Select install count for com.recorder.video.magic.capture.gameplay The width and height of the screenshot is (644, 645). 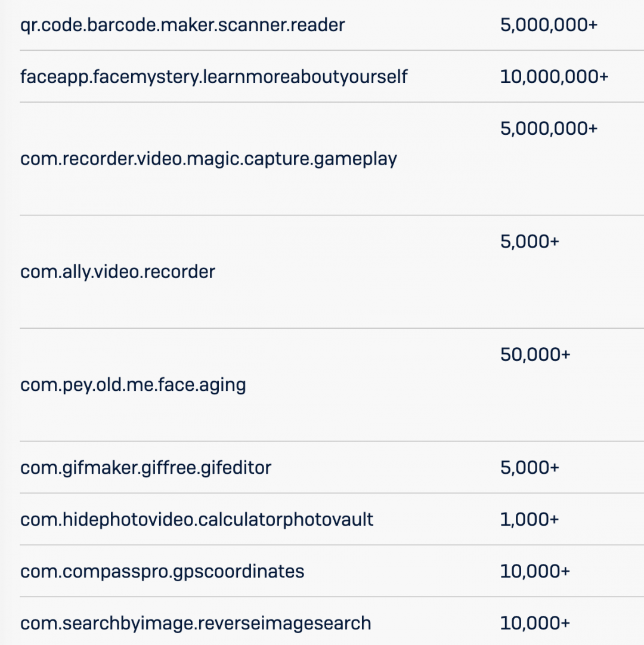coord(549,128)
